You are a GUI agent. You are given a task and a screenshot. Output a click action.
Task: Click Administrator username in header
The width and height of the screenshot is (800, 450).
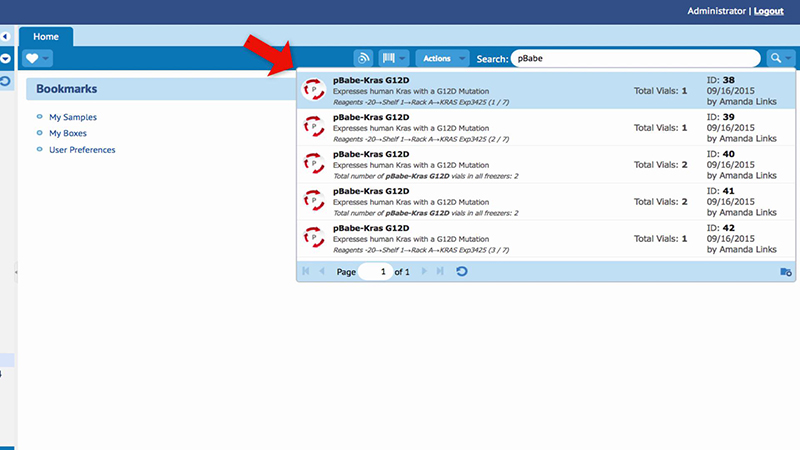click(716, 11)
